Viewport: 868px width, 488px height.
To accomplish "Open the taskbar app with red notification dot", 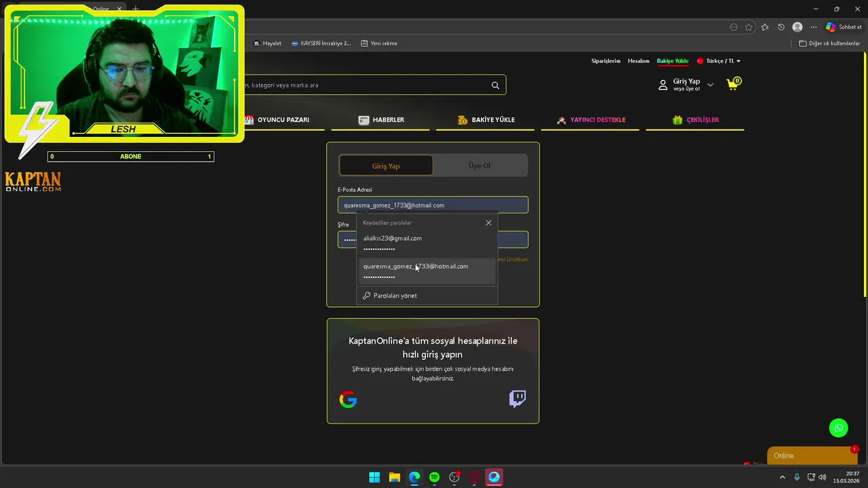I will (454, 477).
